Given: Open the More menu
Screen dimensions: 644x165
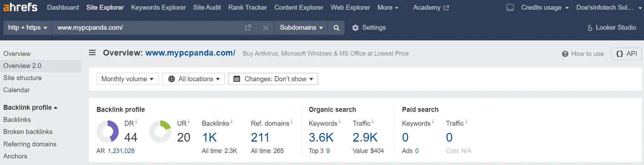Looking at the screenshot, I should point(388,7).
